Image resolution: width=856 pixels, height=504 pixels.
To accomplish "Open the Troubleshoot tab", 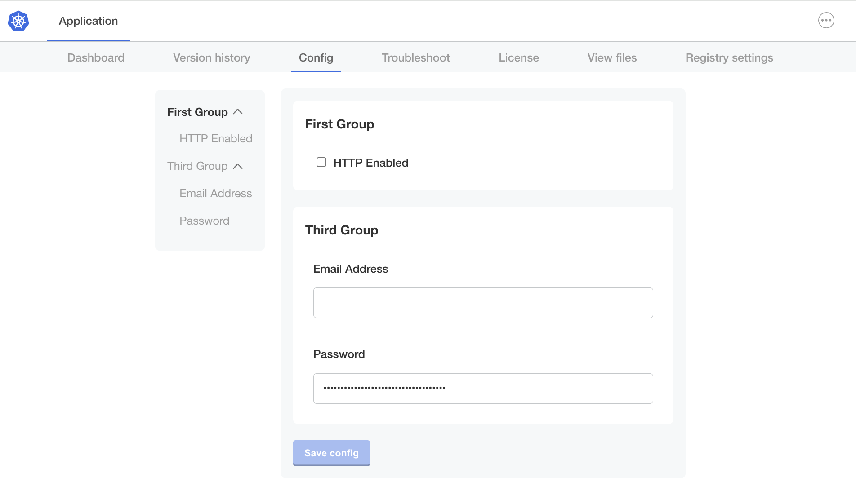I will click(415, 57).
